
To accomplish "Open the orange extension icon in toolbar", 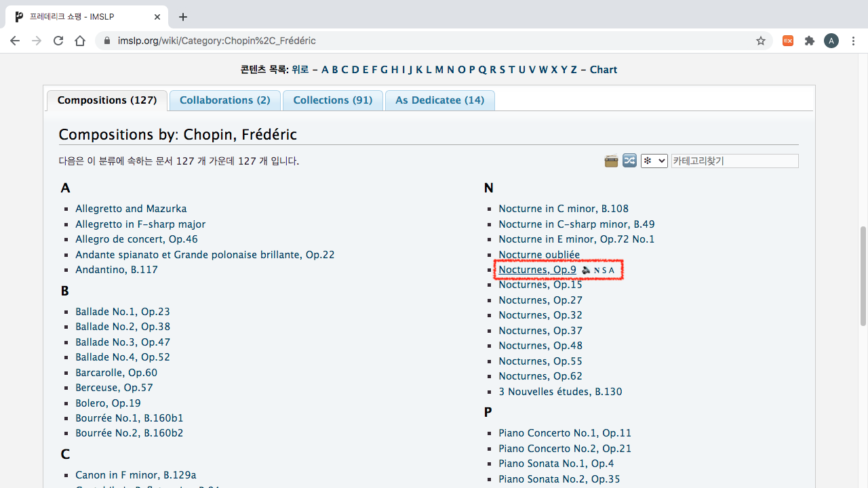I will 788,41.
